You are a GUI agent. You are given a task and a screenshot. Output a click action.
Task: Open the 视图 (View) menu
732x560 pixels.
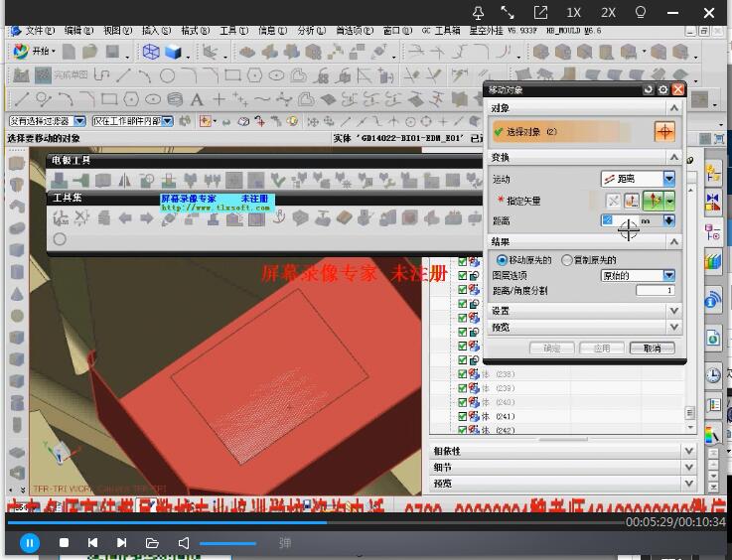117,31
